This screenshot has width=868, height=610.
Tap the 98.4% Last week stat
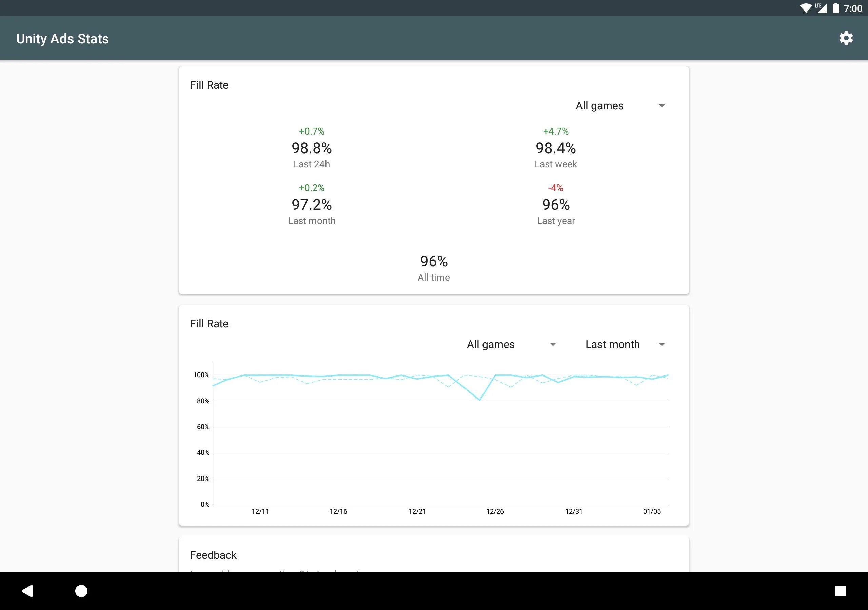click(x=555, y=148)
